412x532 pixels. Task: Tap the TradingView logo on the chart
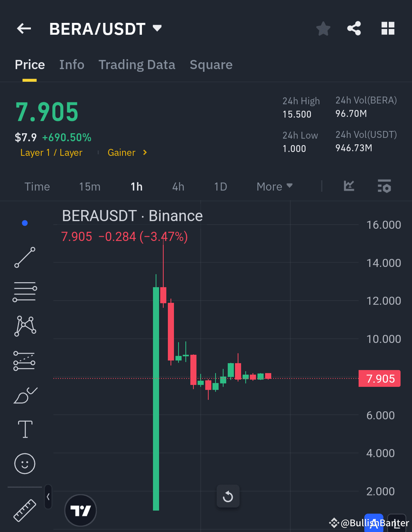point(80,510)
